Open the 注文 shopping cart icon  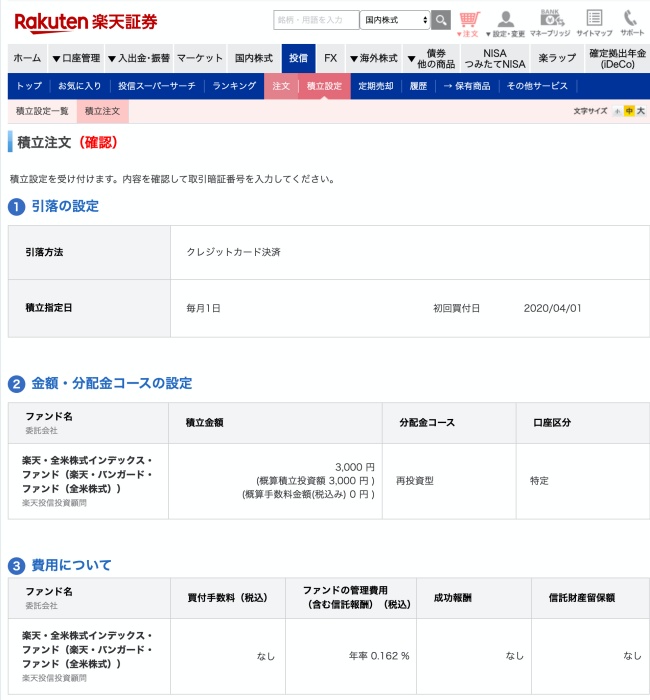pos(469,25)
